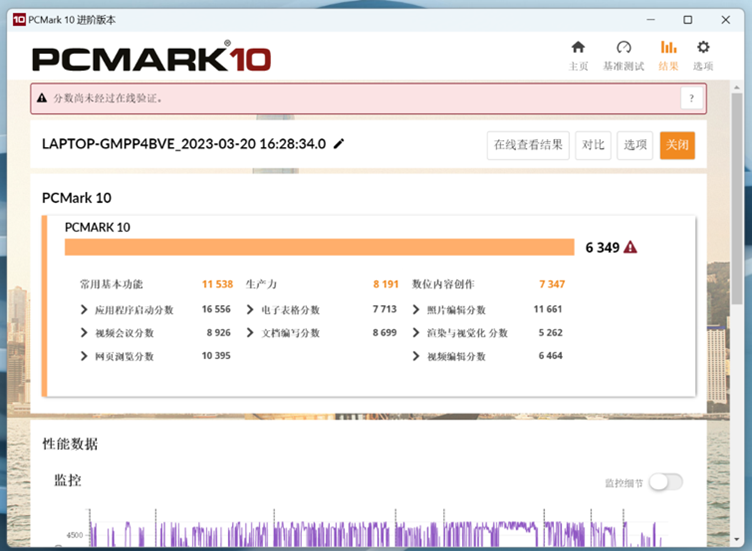752x551 pixels.
Task: Expand 应用程序启动分数 row
Action: (84, 310)
